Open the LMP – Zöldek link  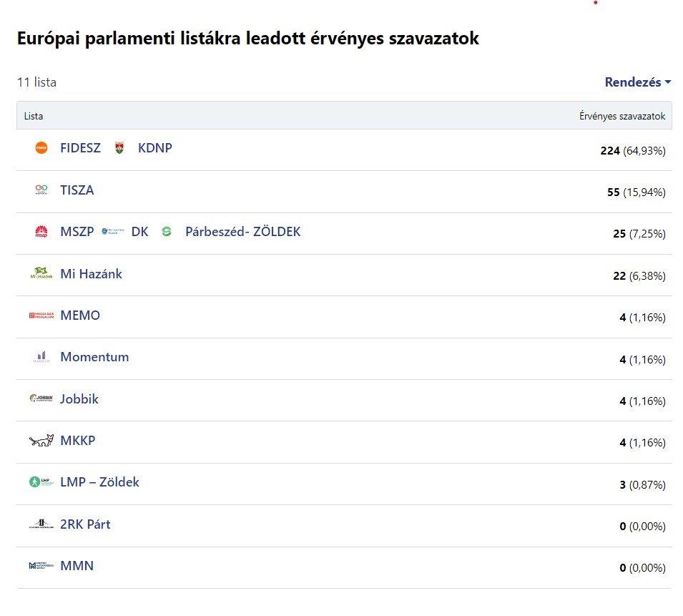[x=99, y=481]
